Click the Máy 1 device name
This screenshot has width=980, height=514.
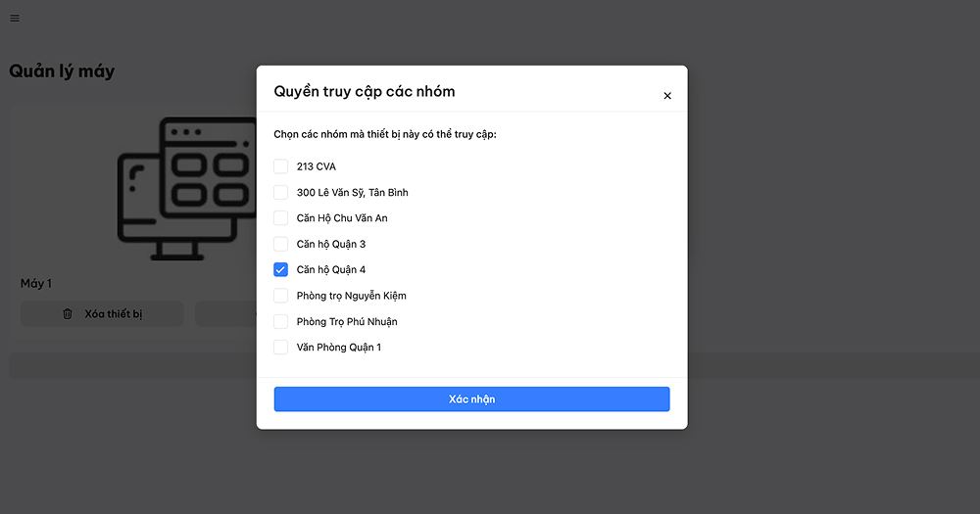click(36, 284)
